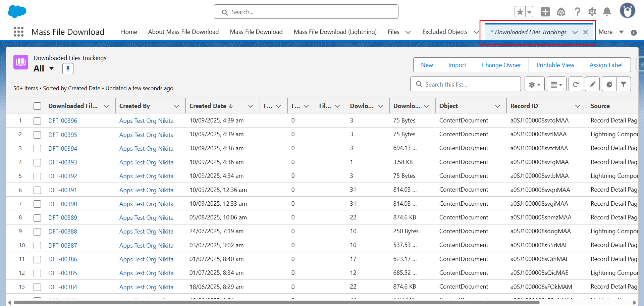Image resolution: width=644 pixels, height=306 pixels.
Task: Close the Downloaded Files Trackings tab
Action: pyautogui.click(x=585, y=32)
